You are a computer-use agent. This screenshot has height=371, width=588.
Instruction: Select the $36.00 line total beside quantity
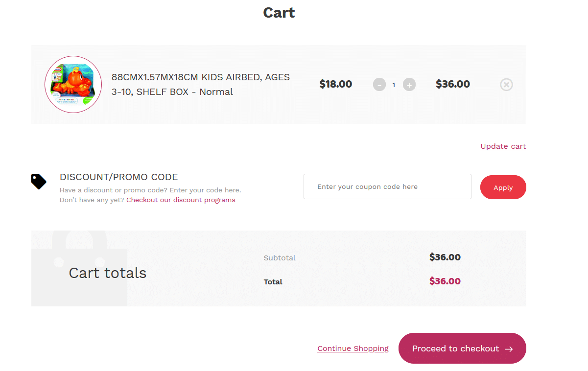pyautogui.click(x=453, y=84)
